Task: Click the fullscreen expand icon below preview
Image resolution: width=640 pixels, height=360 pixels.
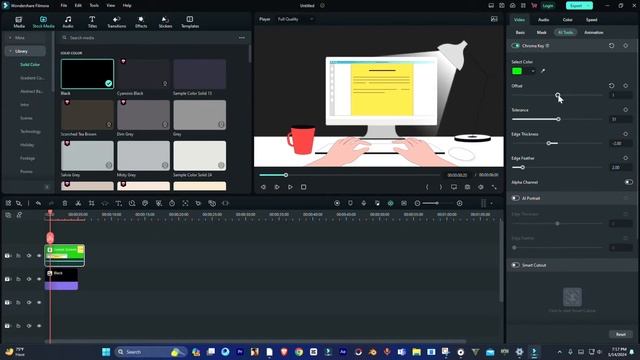Action: pyautogui.click(x=494, y=187)
